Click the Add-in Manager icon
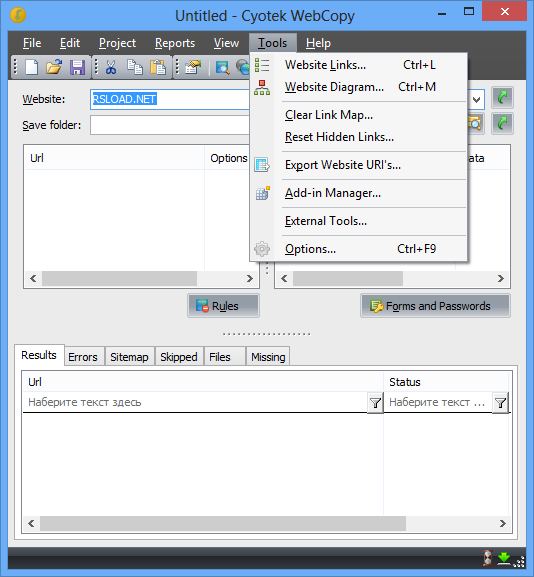This screenshot has width=534, height=577. (262, 193)
